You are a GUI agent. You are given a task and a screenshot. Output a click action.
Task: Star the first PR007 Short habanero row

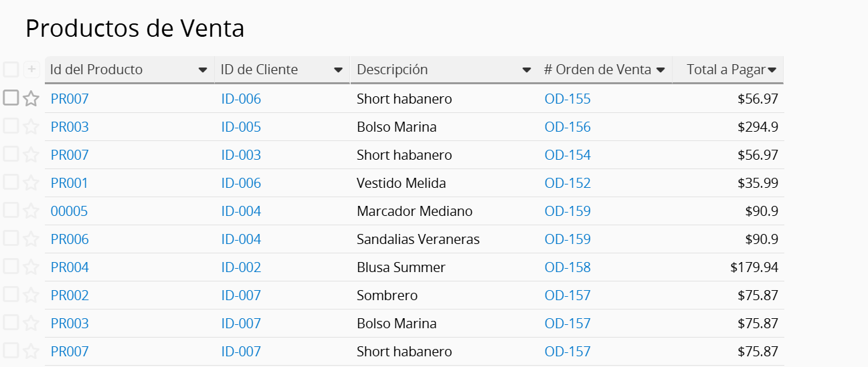(31, 99)
